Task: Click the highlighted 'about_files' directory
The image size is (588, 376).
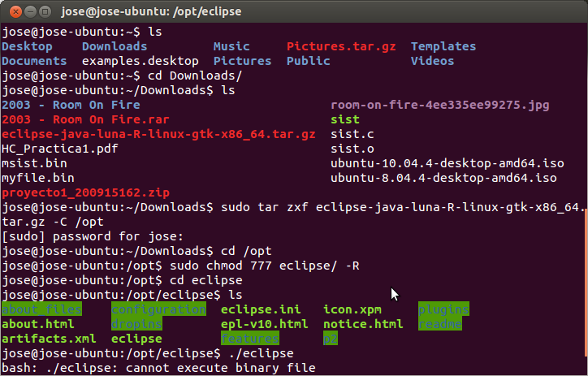Action: tap(41, 309)
